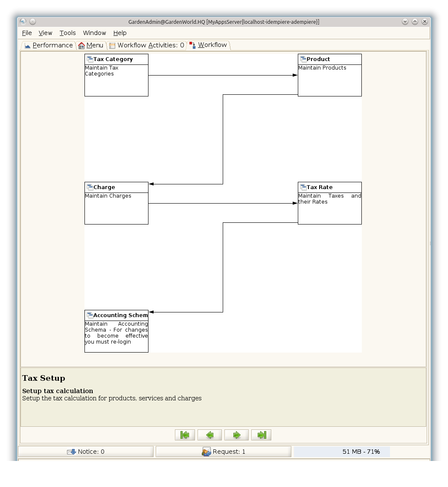Click the Accounting Schema node window icon
The image size is (448, 487).
(x=90, y=315)
